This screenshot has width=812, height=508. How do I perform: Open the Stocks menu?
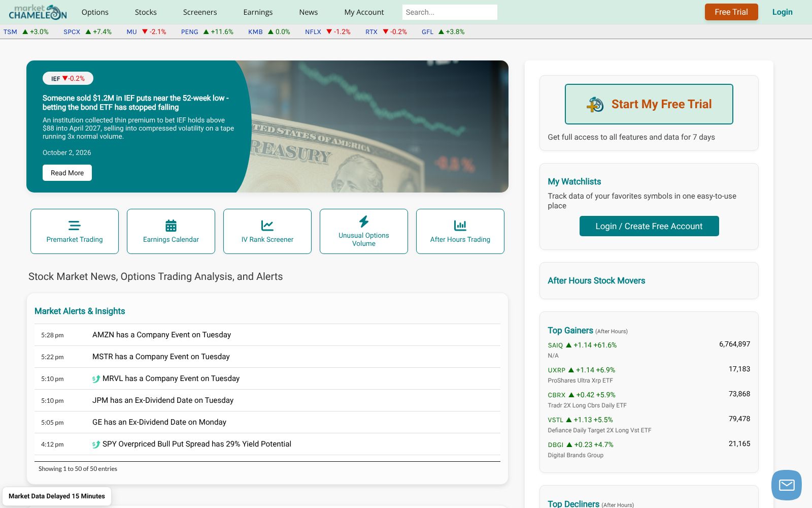tap(146, 12)
